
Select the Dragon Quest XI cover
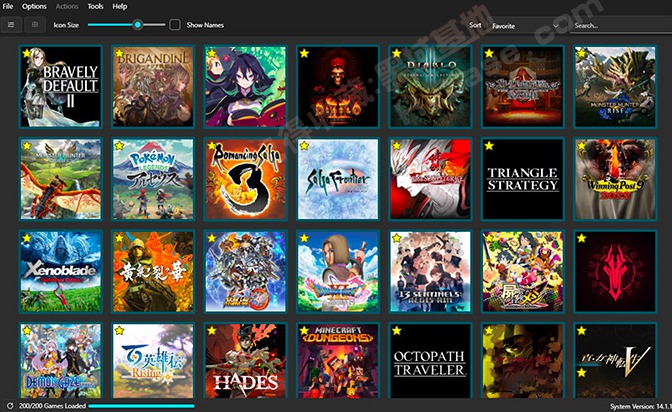coord(338,271)
